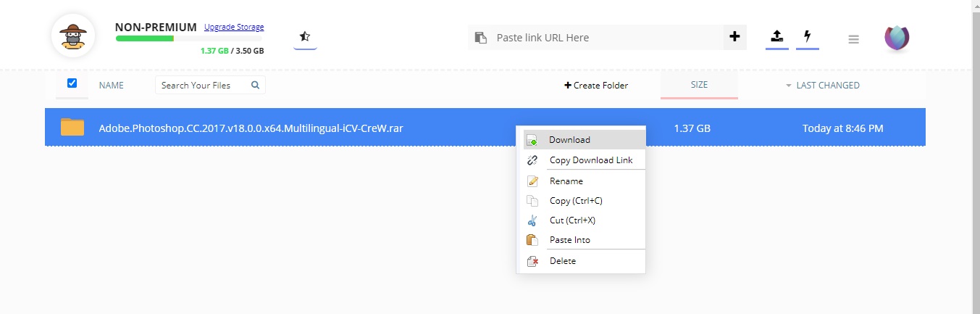
Task: Open the hamburger menu icon
Action: [853, 39]
